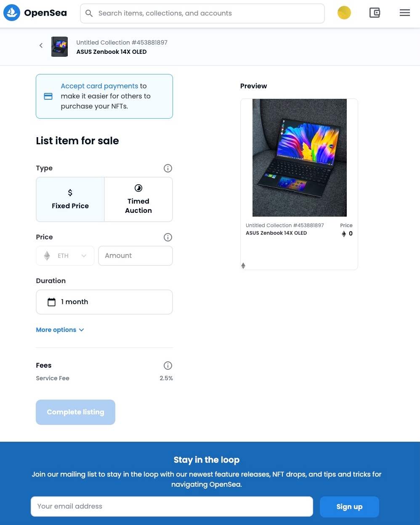
Task: Click the Sign up button
Action: click(x=349, y=507)
